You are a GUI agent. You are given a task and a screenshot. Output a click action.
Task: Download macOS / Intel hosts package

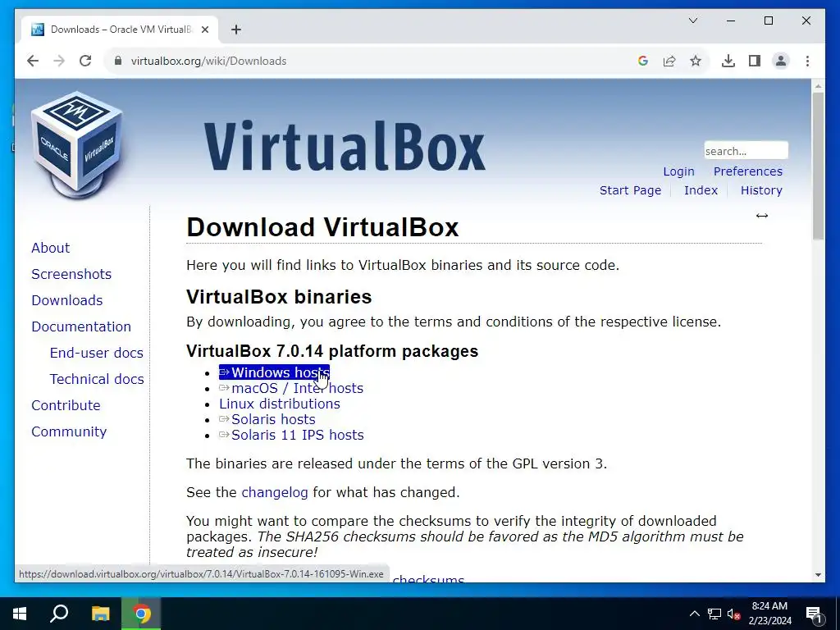coord(291,388)
